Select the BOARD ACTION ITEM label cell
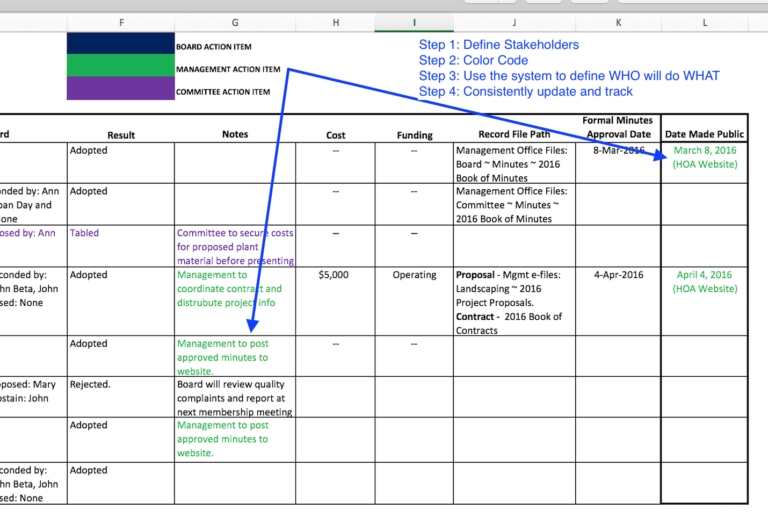768x517 pixels. 214,47
